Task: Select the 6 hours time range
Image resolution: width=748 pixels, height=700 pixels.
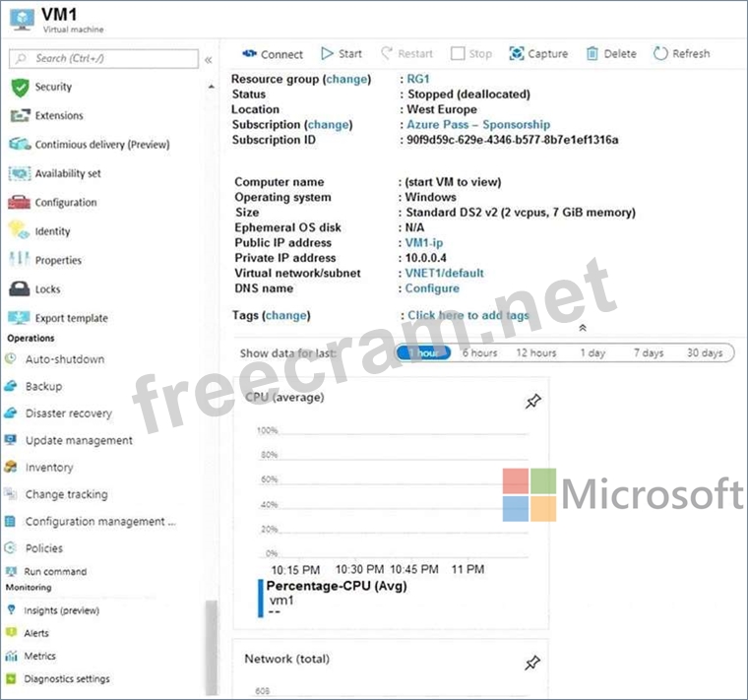Action: [x=479, y=352]
